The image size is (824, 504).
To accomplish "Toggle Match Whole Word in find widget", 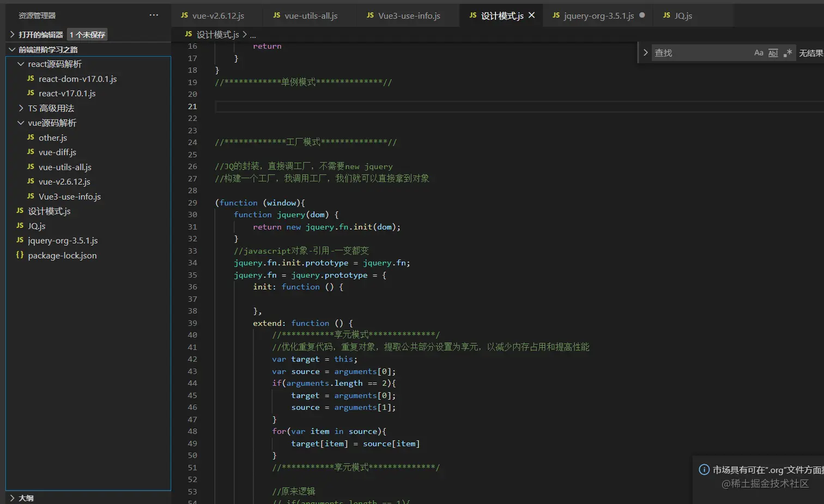I will pyautogui.click(x=773, y=53).
